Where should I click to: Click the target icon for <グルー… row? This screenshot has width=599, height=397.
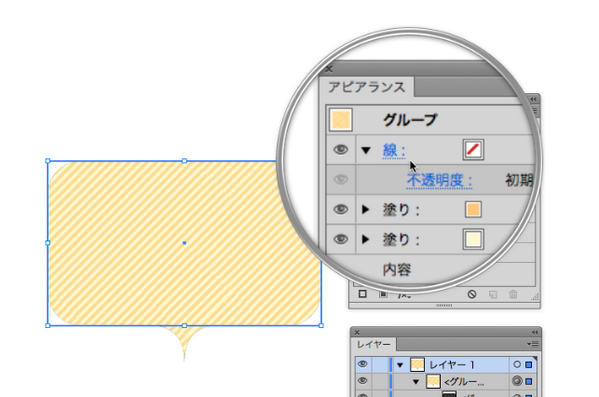click(x=516, y=381)
